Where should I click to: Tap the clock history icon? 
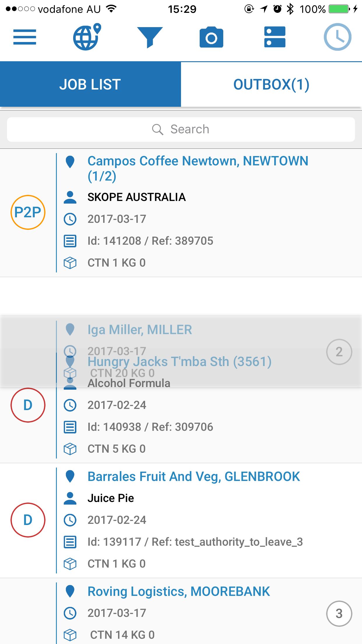pos(338,37)
